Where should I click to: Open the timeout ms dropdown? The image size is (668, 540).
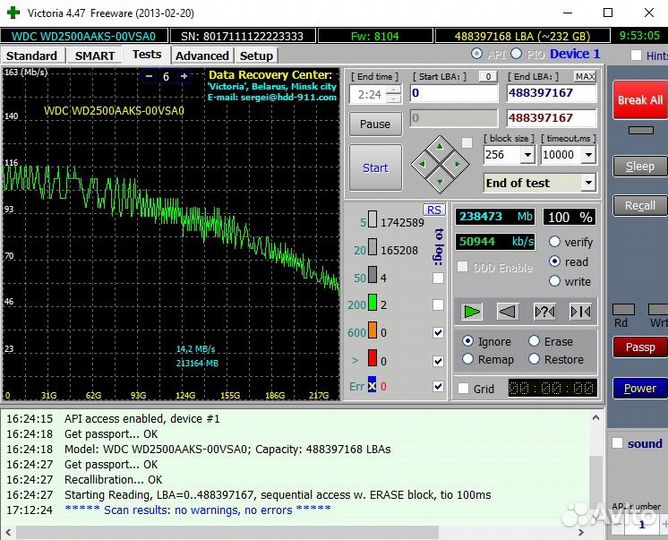[587, 155]
